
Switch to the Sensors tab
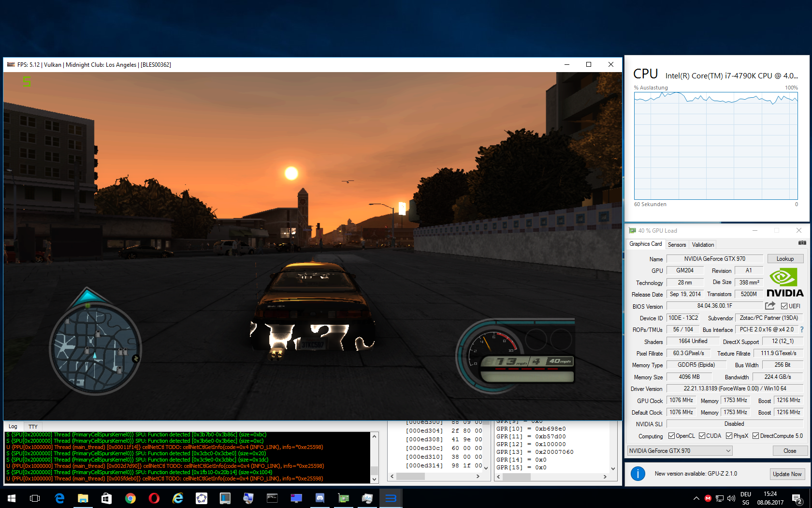pos(677,245)
